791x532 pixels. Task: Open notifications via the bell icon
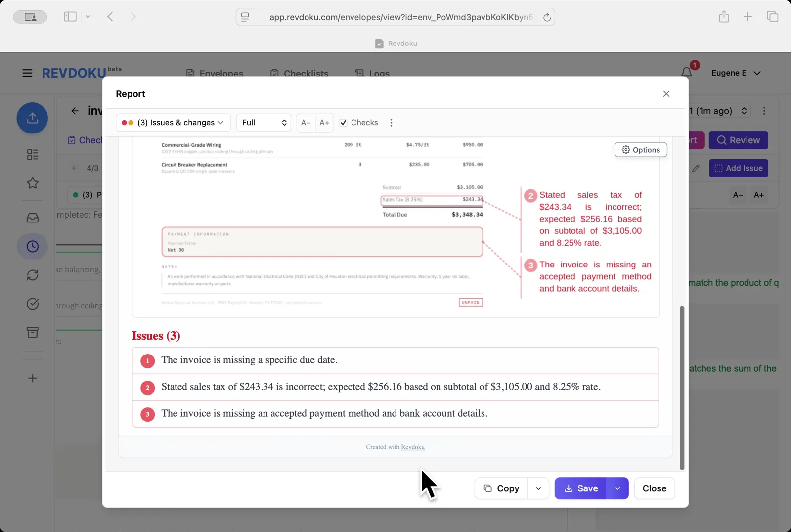click(x=687, y=73)
